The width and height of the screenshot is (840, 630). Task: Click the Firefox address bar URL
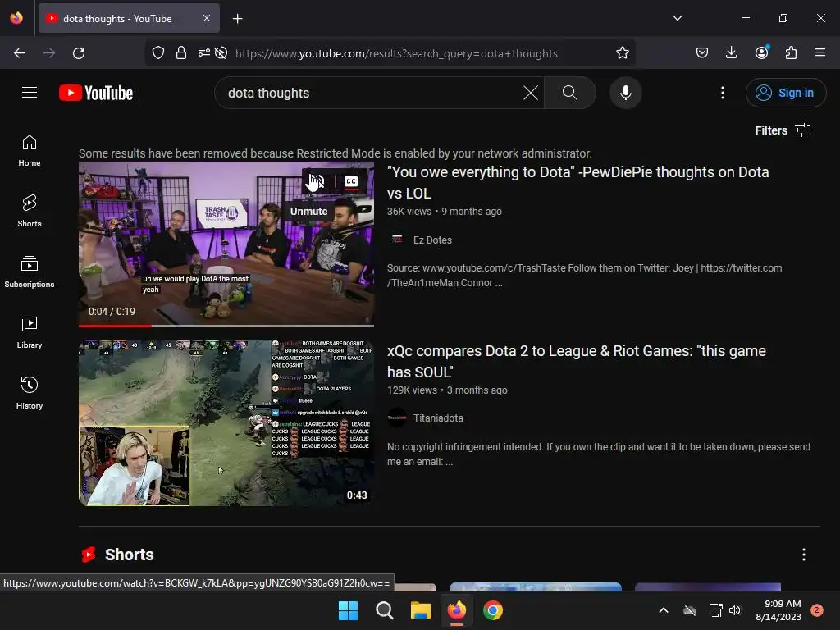click(x=396, y=53)
